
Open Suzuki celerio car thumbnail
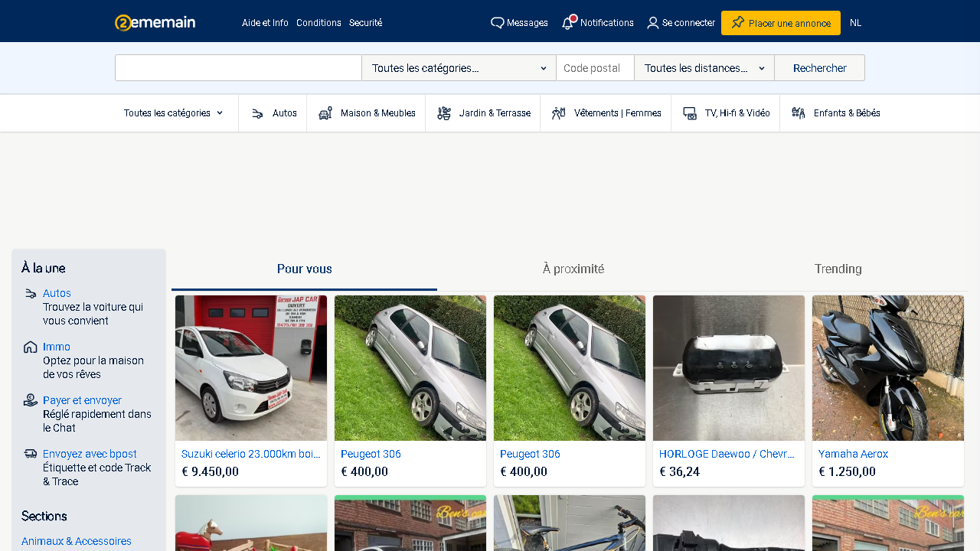coord(251,368)
